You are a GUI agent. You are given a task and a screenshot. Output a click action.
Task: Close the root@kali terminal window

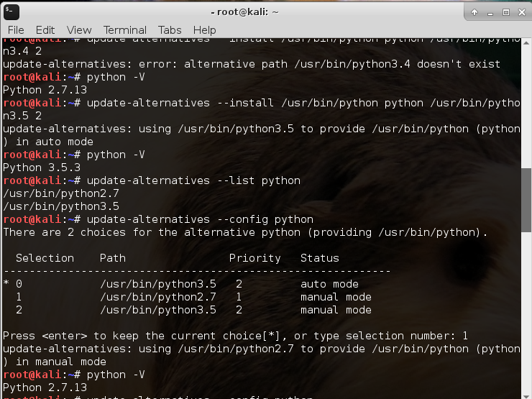(520, 12)
